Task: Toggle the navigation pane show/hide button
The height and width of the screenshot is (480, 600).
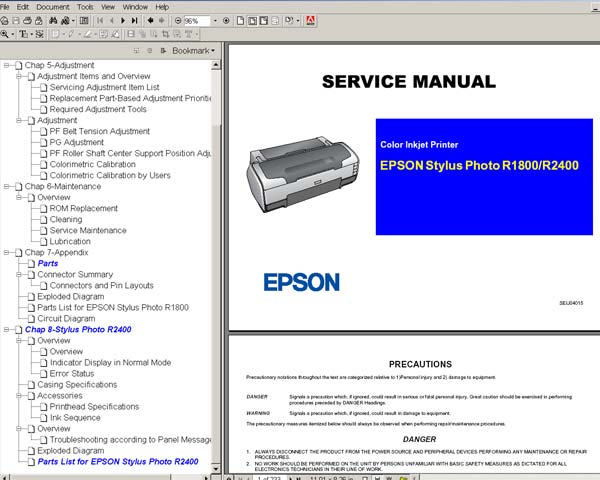Action: [84, 21]
